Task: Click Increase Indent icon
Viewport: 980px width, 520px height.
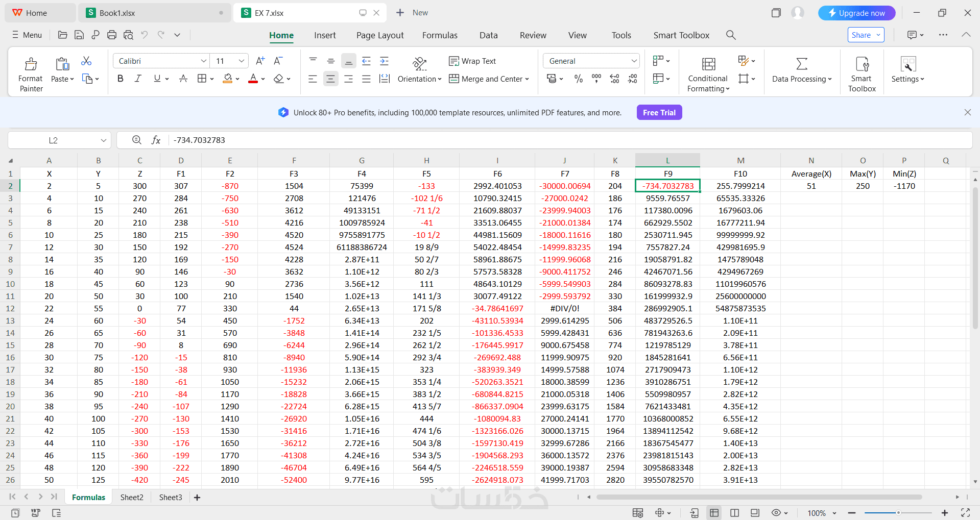Action: pos(384,61)
